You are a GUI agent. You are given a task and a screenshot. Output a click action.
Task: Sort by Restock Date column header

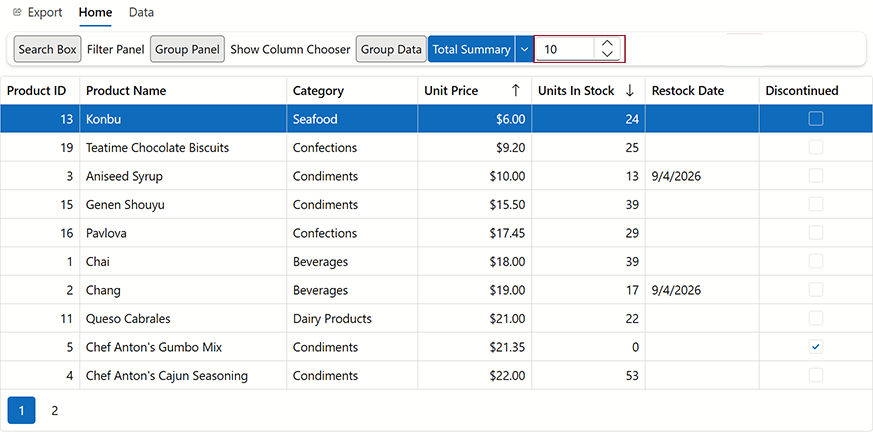702,91
